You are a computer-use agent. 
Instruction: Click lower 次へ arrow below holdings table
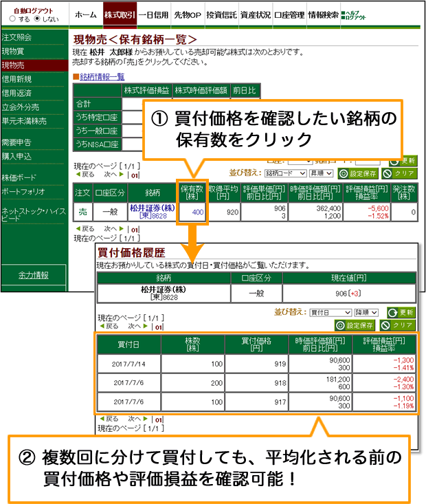(x=114, y=229)
